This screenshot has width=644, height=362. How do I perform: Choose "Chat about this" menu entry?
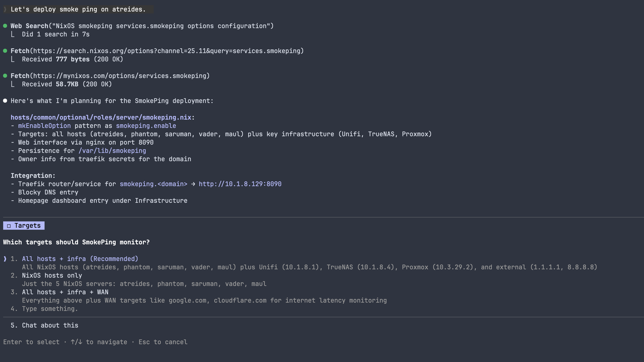pyautogui.click(x=50, y=325)
